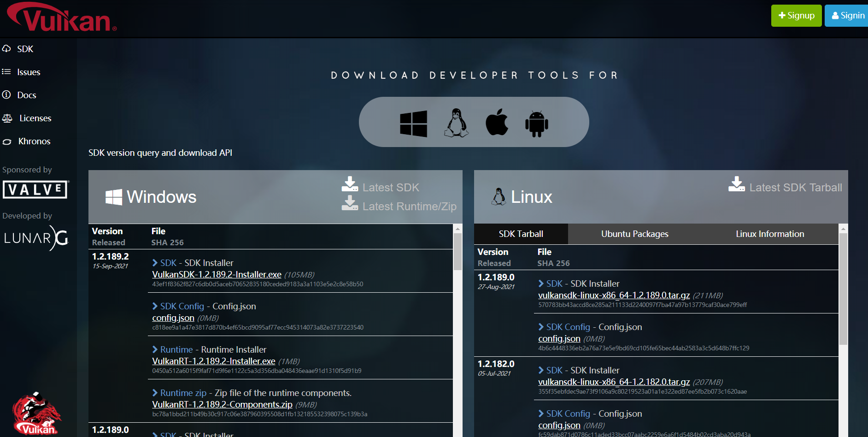Click the Vulkan dragon mascot image
The height and width of the screenshot is (437, 868).
(36, 414)
